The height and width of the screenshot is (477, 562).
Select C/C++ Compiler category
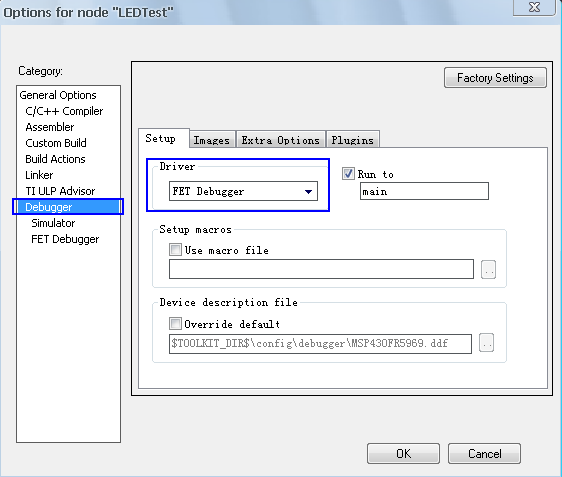[64, 111]
